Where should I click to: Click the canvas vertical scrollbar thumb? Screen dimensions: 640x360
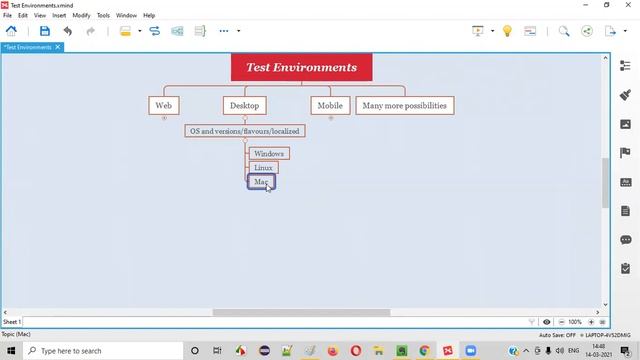click(x=605, y=183)
